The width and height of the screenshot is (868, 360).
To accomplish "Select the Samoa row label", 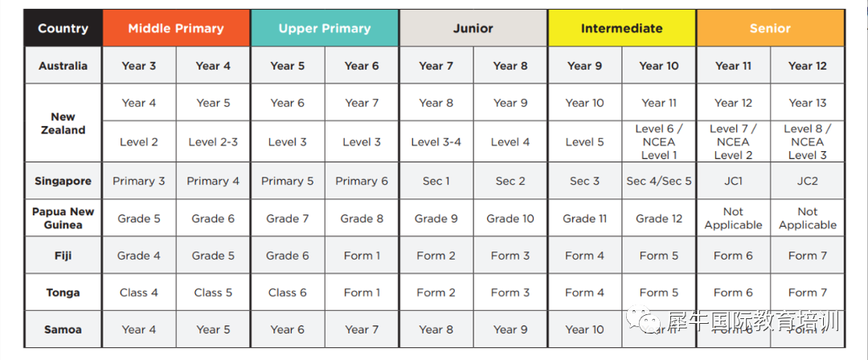I will 63,329.
